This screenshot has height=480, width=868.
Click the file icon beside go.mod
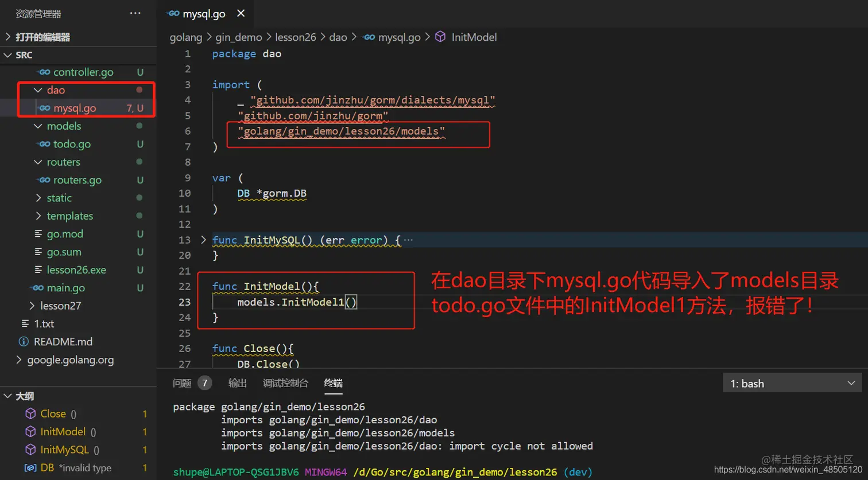(x=38, y=234)
